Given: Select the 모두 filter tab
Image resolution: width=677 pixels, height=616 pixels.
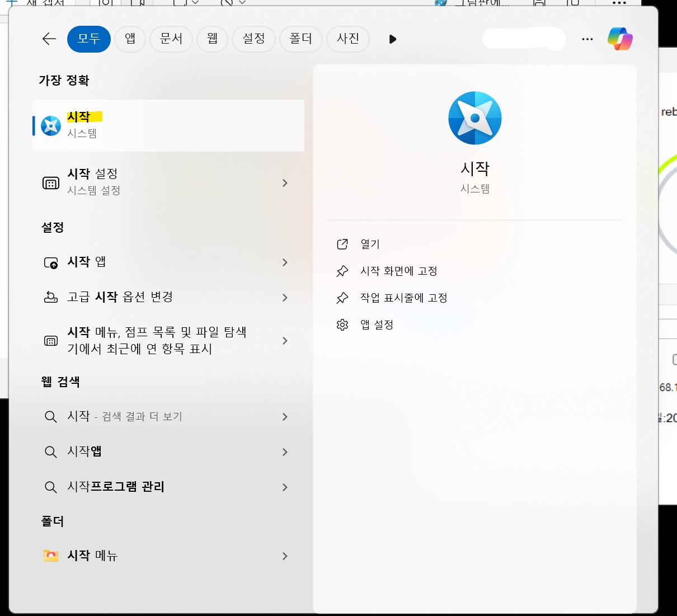Looking at the screenshot, I should click(88, 39).
